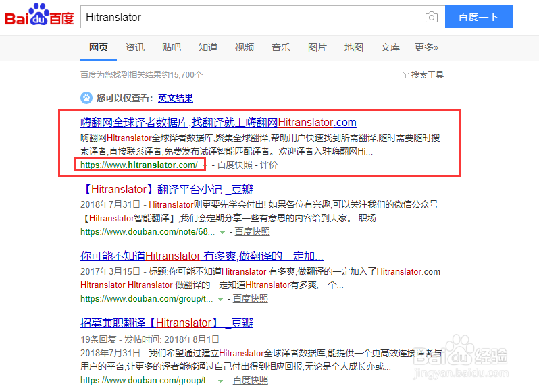The image size is (539, 392).
Task: Switch to the 视频 tab
Action: [x=245, y=47]
